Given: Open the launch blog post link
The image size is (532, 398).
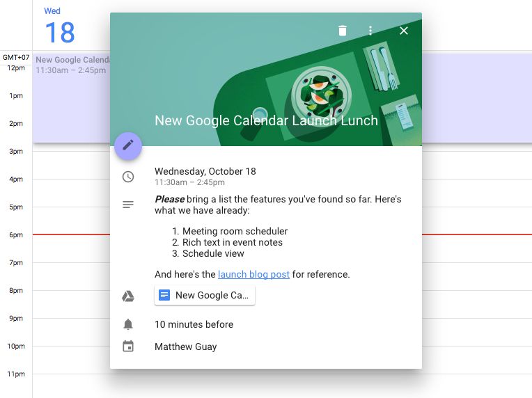Looking at the screenshot, I should [253, 274].
